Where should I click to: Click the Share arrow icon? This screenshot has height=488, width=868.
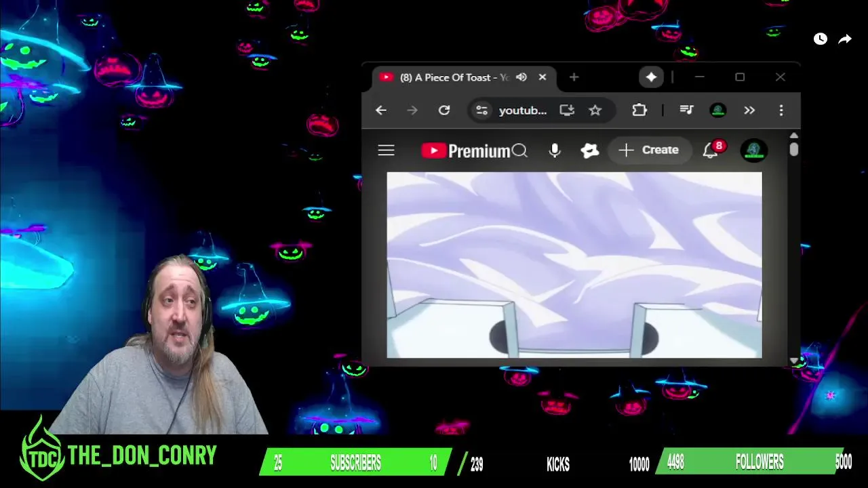[845, 39]
